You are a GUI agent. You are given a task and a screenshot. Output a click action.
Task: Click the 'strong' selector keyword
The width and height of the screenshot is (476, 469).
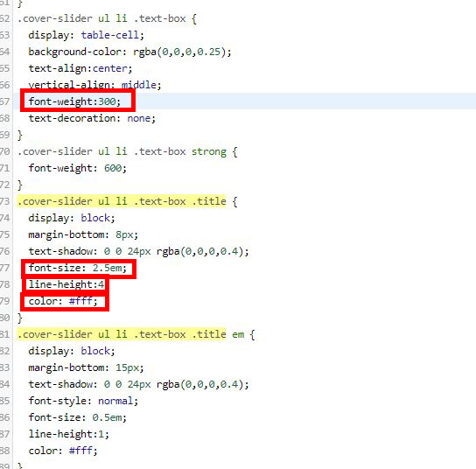click(x=209, y=151)
